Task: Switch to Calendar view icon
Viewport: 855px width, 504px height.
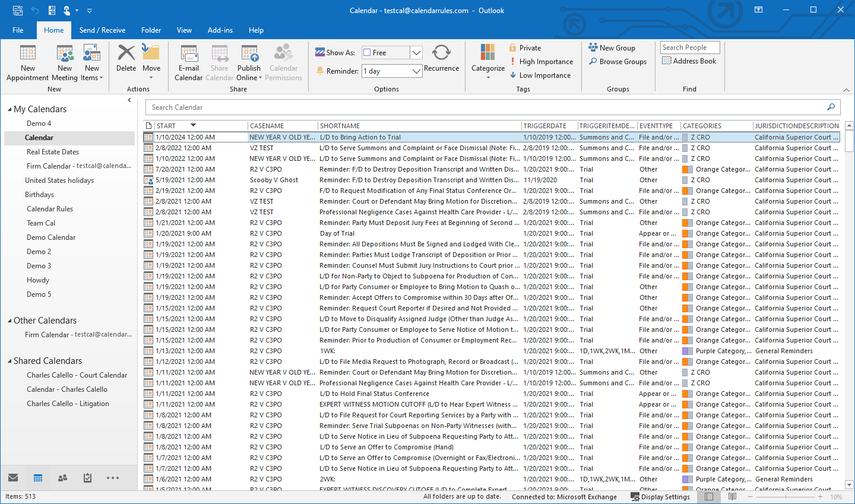Action: pos(38,478)
